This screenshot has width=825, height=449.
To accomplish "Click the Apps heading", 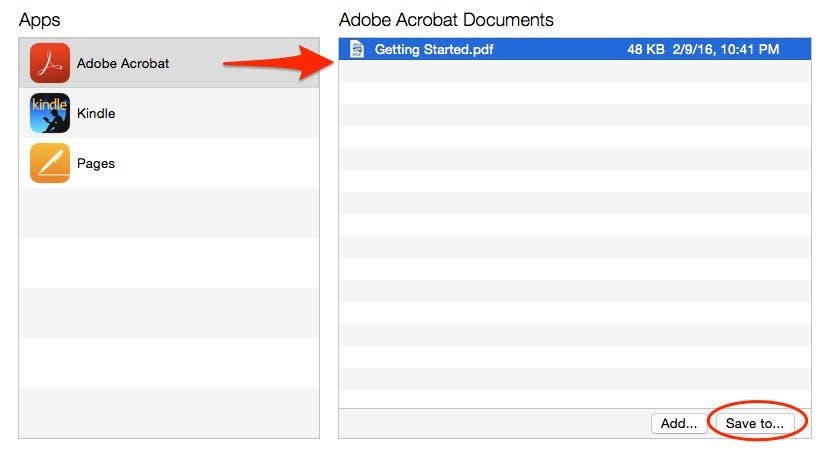I will click(x=39, y=21).
